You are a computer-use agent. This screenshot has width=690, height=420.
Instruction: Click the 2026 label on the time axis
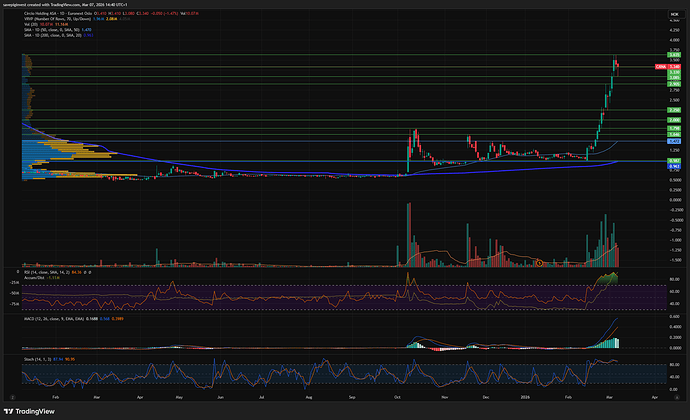click(525, 395)
